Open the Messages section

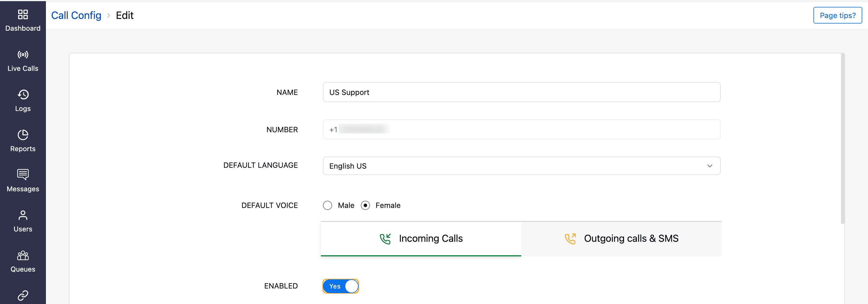tap(23, 180)
